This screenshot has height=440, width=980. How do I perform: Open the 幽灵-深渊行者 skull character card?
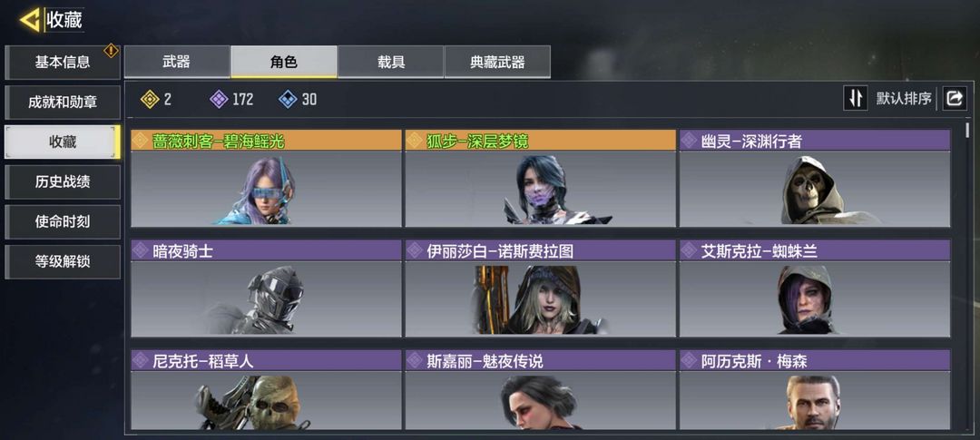[815, 178]
